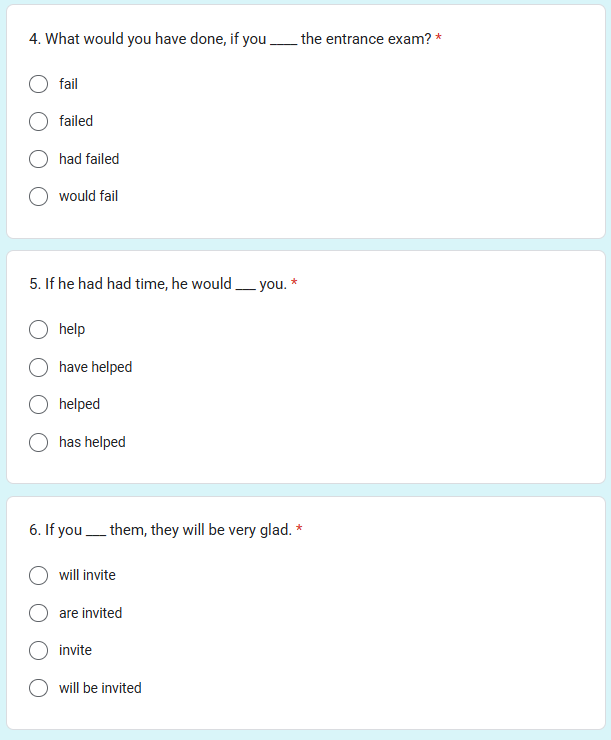Select the "invite" radio button
This screenshot has height=740, width=611.
[x=38, y=650]
